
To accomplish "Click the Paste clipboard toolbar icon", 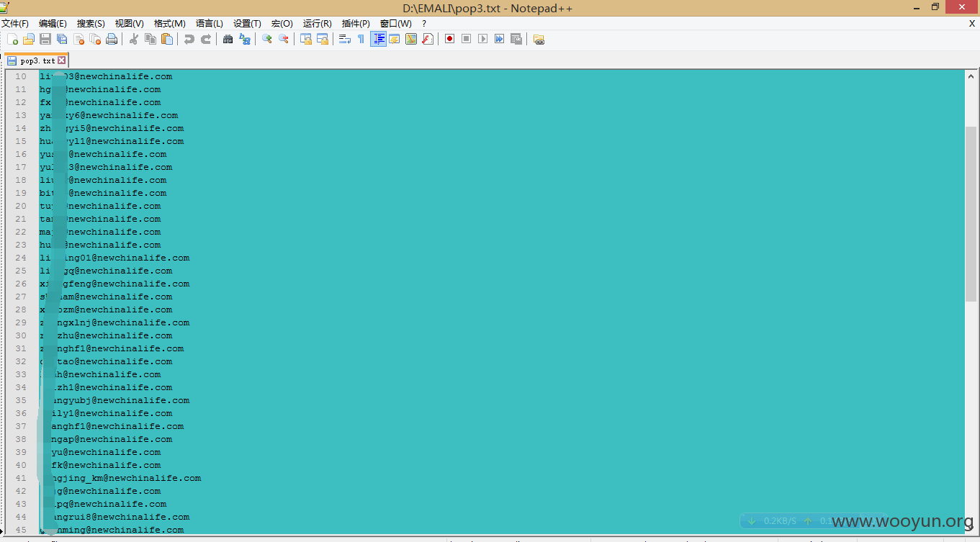I will click(x=166, y=39).
